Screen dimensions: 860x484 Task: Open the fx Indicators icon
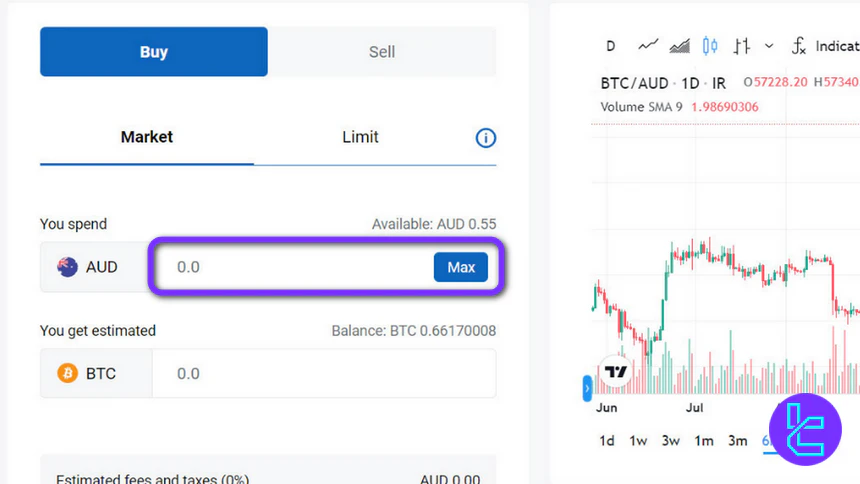(799, 45)
